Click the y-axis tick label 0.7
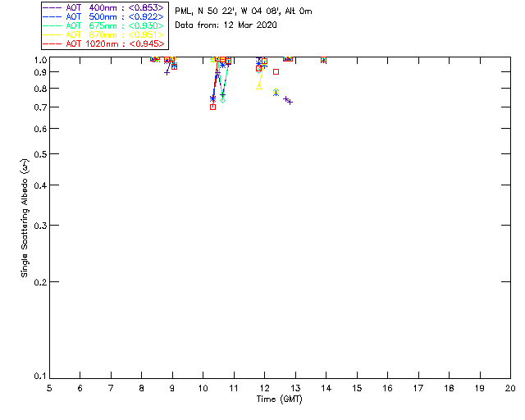525x420 pixels. [x=40, y=107]
